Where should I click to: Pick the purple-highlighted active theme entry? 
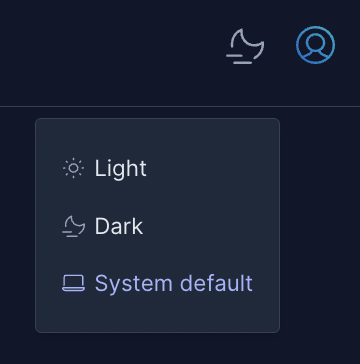coord(157,284)
